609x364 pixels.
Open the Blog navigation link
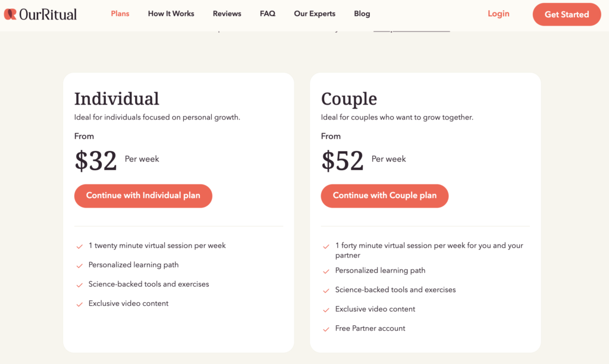[362, 14]
